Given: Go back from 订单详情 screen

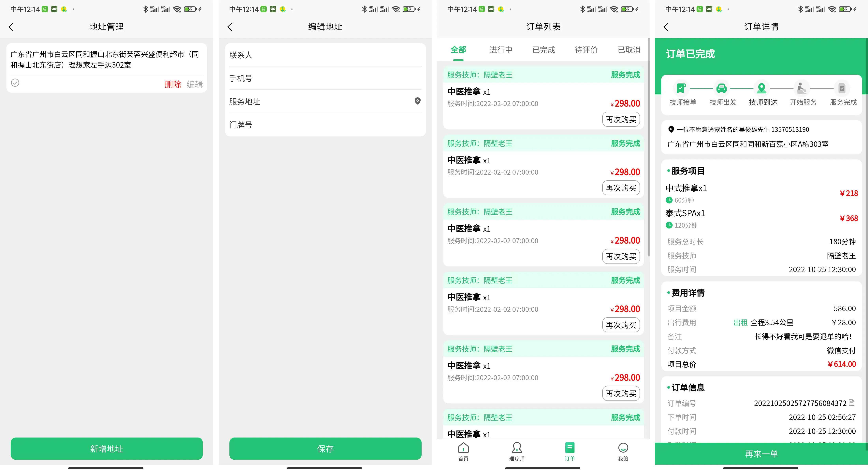Looking at the screenshot, I should pyautogui.click(x=666, y=27).
